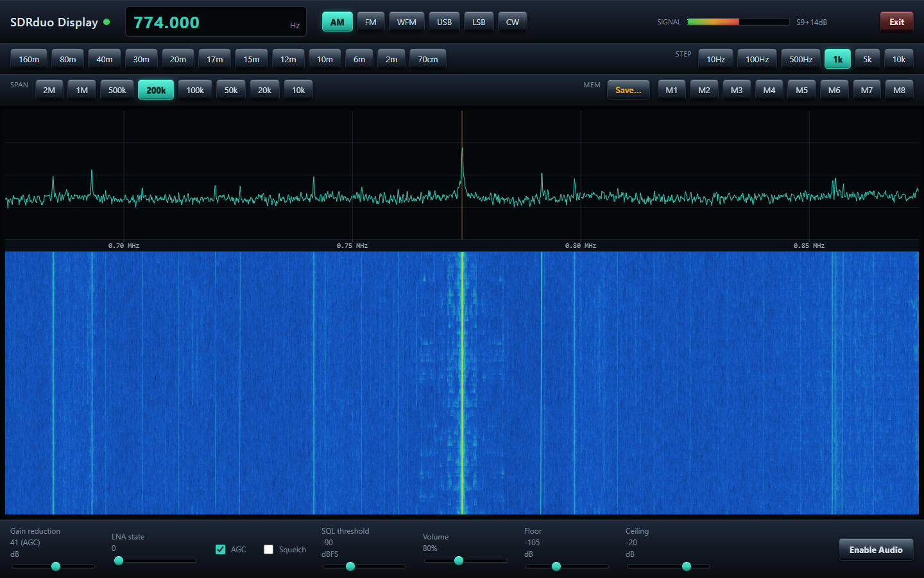Image resolution: width=924 pixels, height=578 pixels.
Task: Exit the SDRduo Display application
Action: click(x=896, y=22)
